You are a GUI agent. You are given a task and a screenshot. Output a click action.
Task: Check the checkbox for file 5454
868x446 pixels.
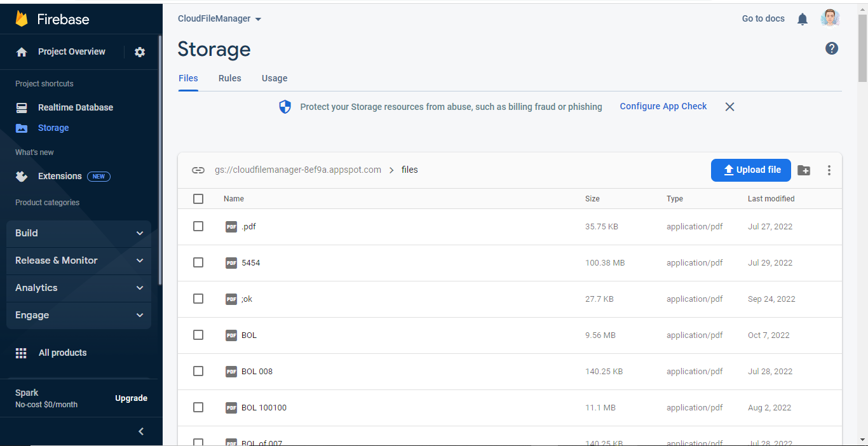(198, 262)
